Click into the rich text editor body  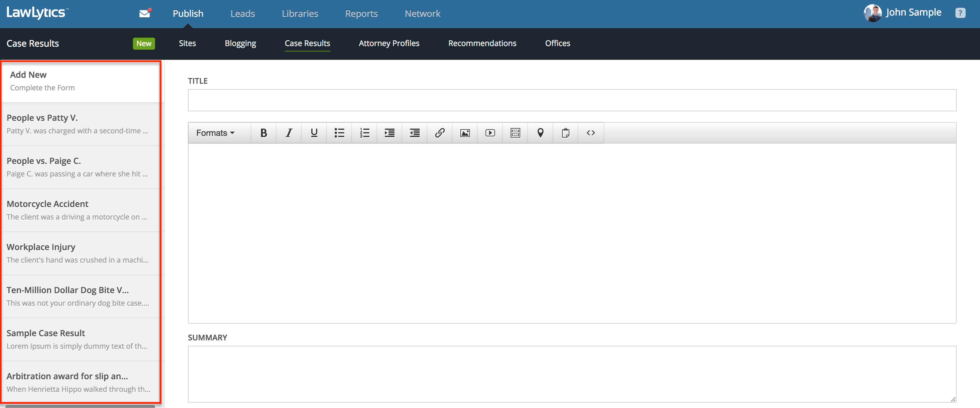click(572, 233)
